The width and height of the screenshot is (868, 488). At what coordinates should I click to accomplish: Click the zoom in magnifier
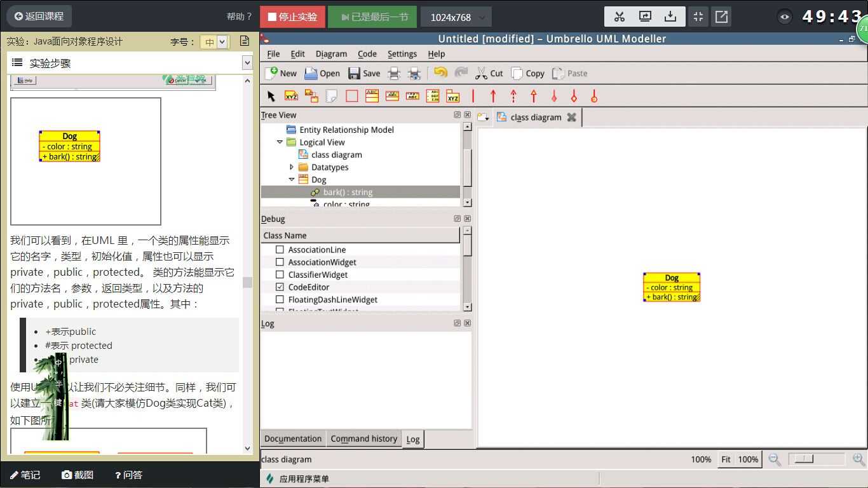click(x=858, y=459)
